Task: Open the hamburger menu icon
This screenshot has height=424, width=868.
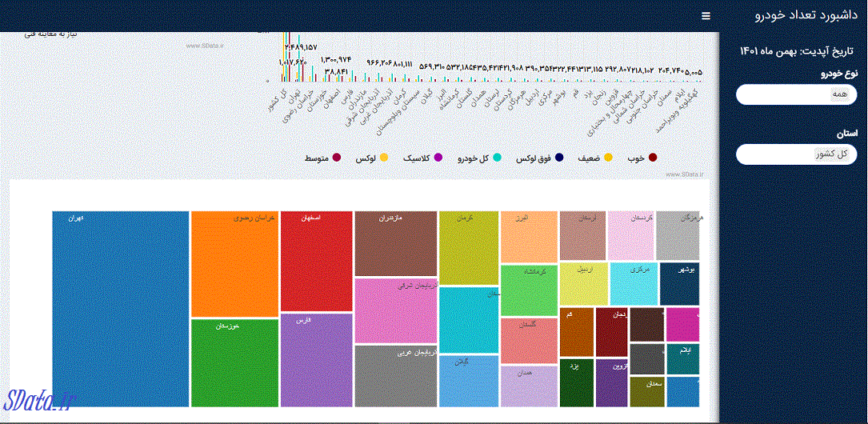Action: click(x=705, y=16)
